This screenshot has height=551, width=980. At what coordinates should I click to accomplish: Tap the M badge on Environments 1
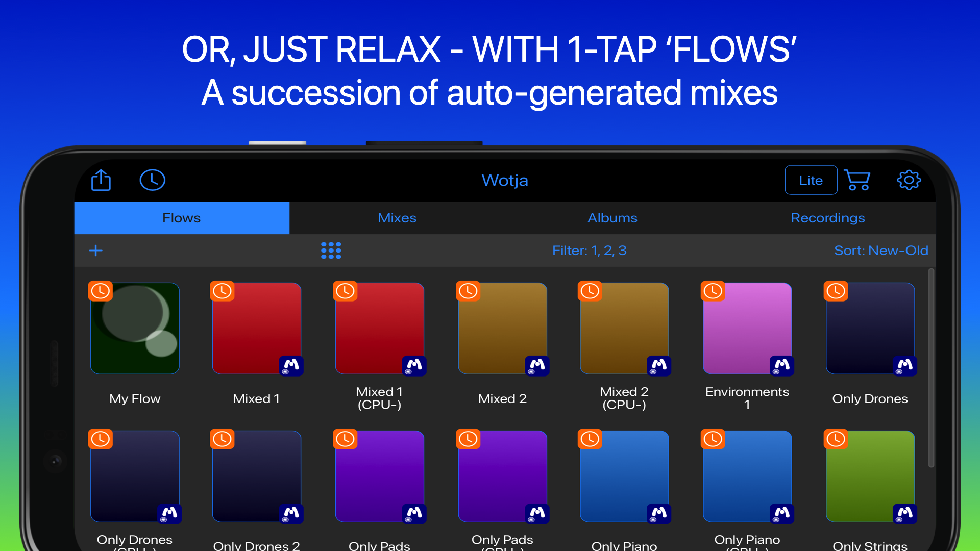pos(782,366)
